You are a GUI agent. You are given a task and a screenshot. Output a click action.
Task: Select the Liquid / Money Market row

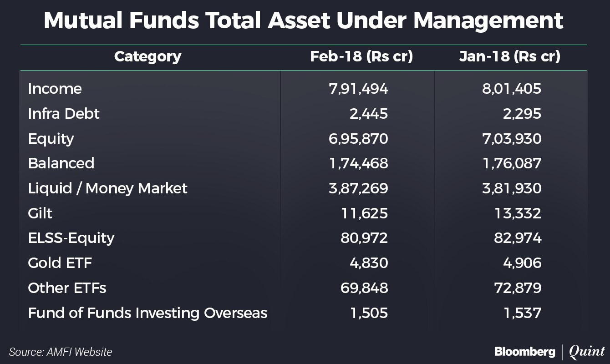[107, 188]
